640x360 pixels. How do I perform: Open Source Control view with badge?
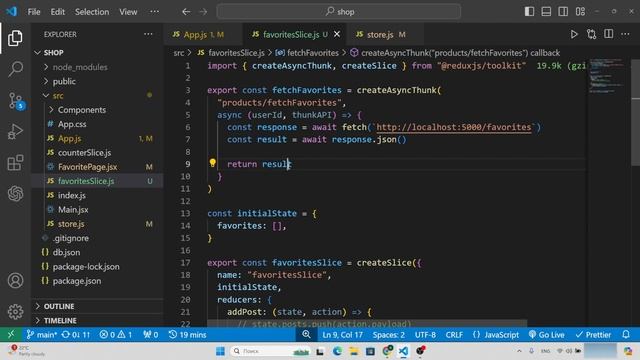16,101
